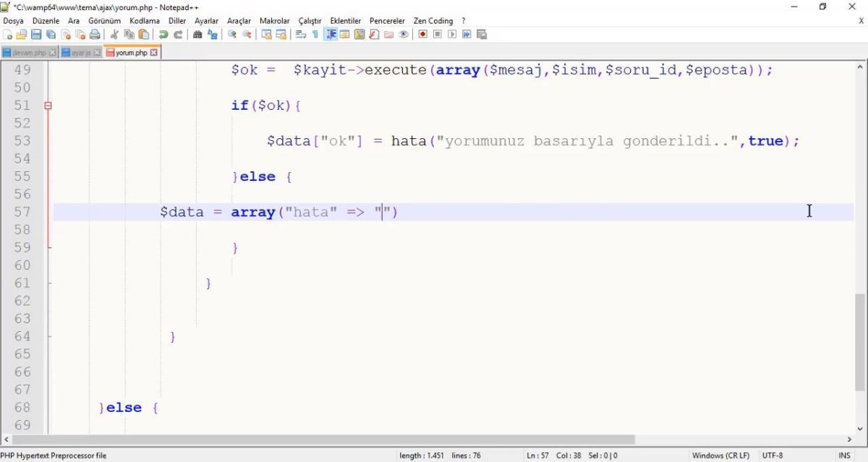Click the $ok variable on line 49
Screen dimensions: 868x462
[244, 70]
